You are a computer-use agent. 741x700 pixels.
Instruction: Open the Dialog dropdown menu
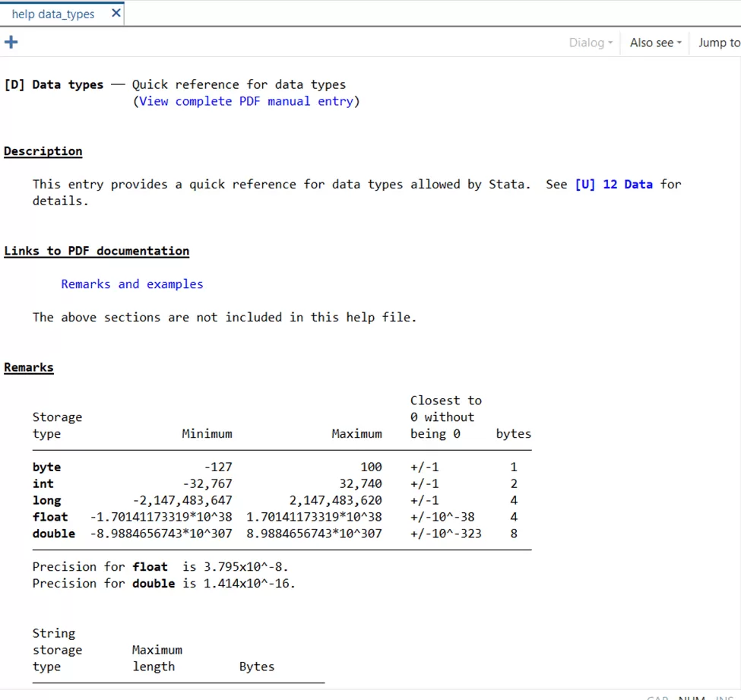(591, 43)
